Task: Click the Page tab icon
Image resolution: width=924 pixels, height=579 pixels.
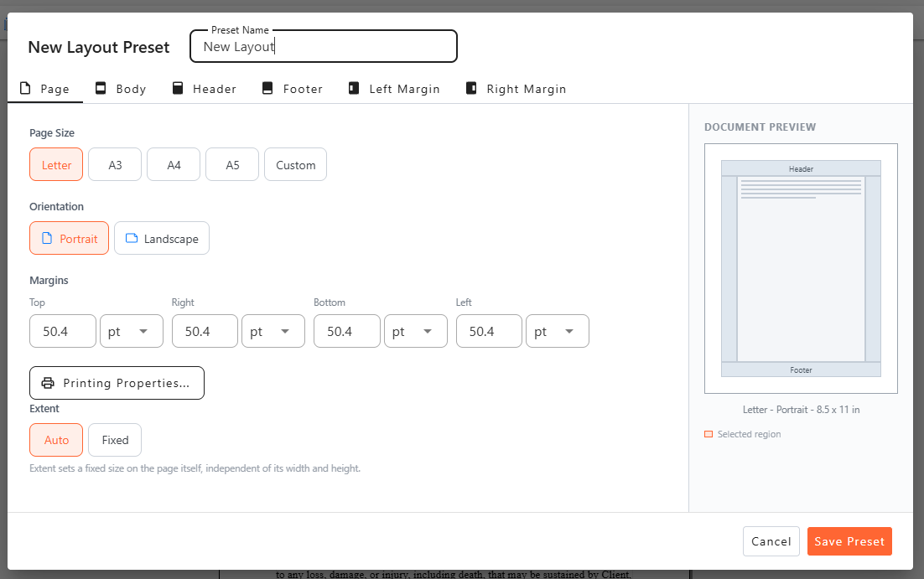Action: tap(25, 88)
